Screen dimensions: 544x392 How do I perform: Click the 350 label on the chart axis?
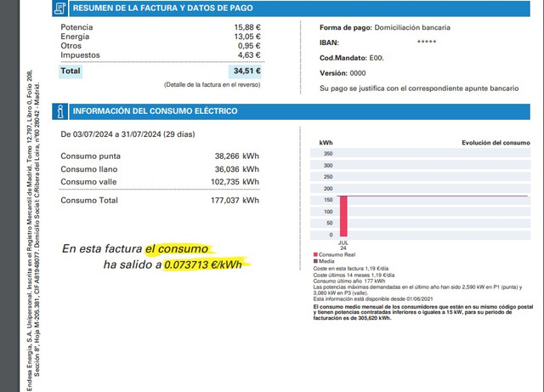click(328, 153)
